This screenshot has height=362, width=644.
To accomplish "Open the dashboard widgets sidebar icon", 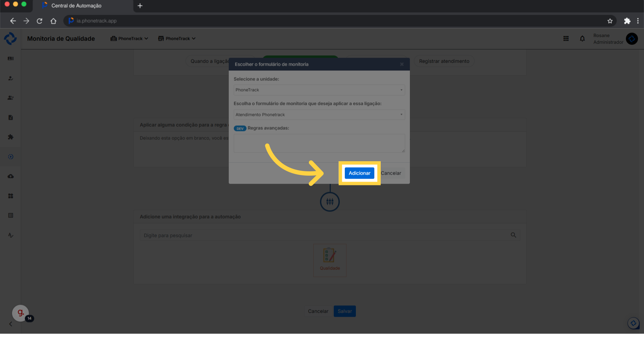I will coord(11,196).
